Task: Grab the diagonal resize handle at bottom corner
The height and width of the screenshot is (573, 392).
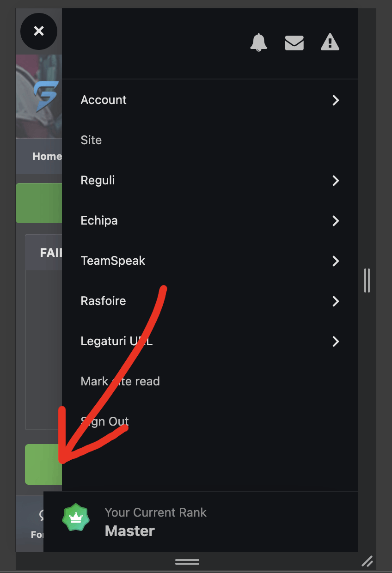Action: coord(367,561)
